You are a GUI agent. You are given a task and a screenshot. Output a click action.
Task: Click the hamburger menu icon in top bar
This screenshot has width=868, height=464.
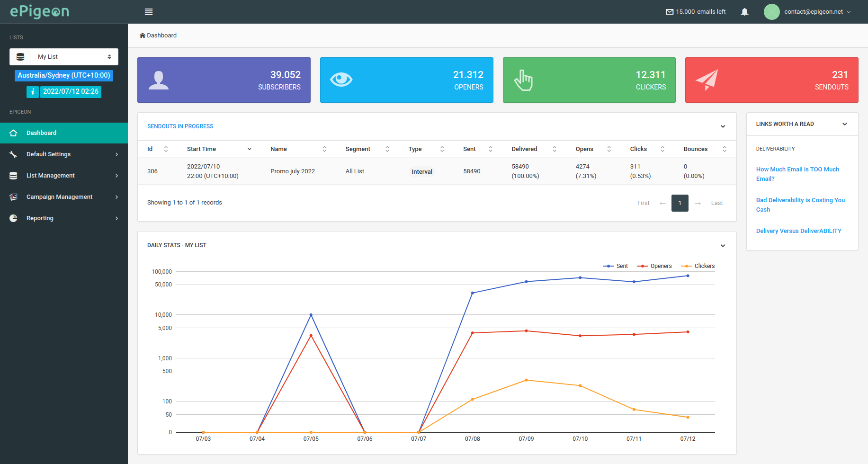pyautogui.click(x=149, y=11)
